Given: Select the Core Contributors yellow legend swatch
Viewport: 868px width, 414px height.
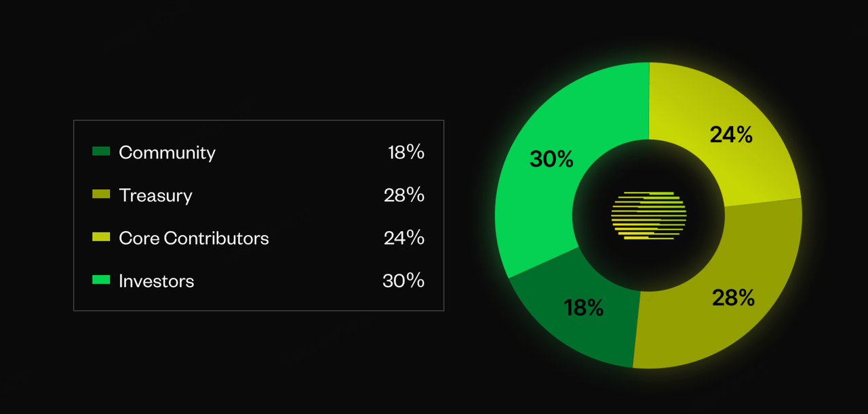Looking at the screenshot, I should point(101,237).
